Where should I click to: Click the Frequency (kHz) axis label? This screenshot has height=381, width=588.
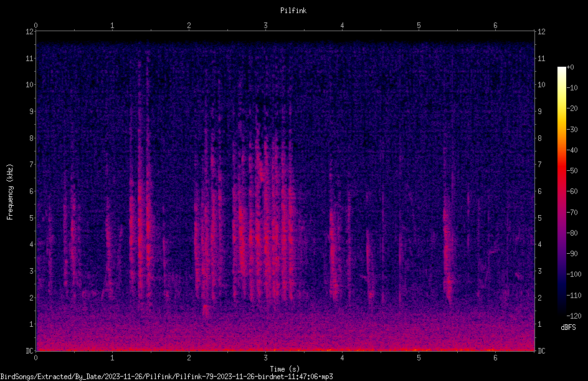point(10,191)
